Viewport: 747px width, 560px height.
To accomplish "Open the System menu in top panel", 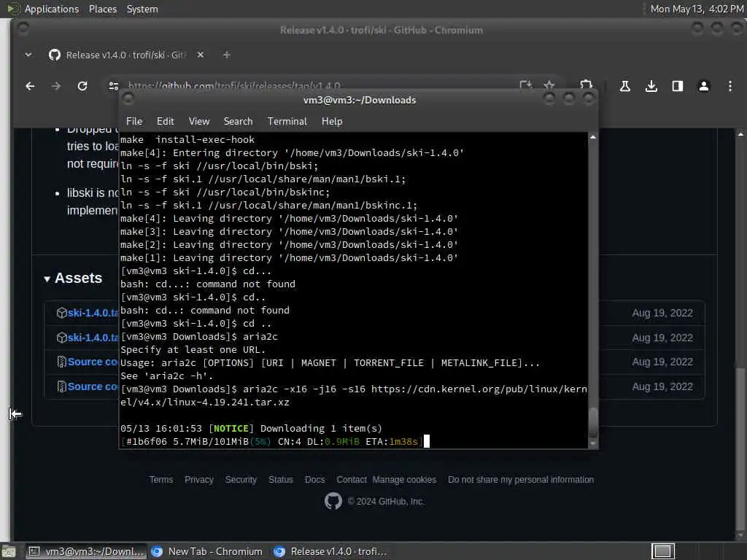I will [x=142, y=9].
